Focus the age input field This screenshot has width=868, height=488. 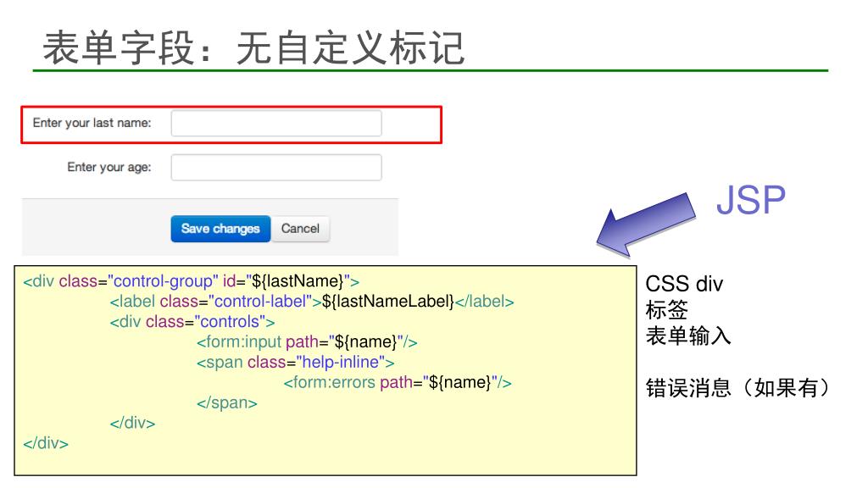pos(276,167)
